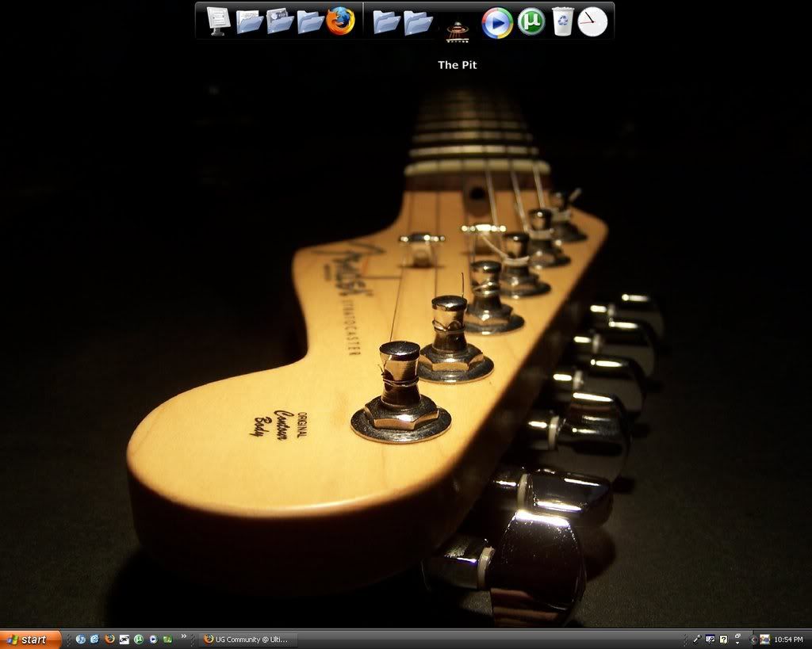Click the analog clock dock icon
This screenshot has width=812, height=649.
click(592, 21)
